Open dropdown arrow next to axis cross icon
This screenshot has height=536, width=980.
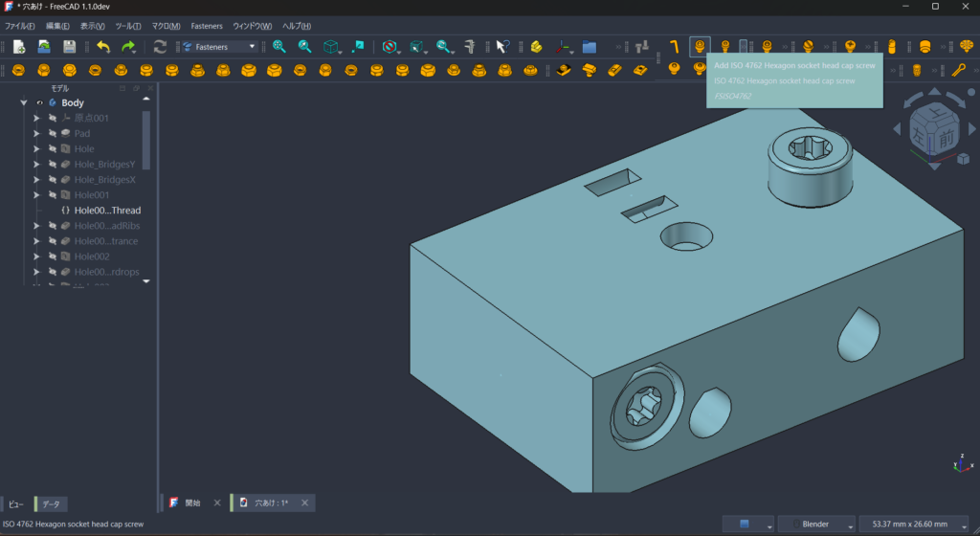coord(571,51)
